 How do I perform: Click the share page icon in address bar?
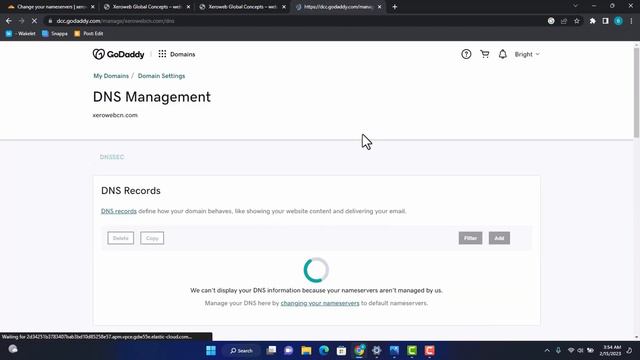coord(564,21)
